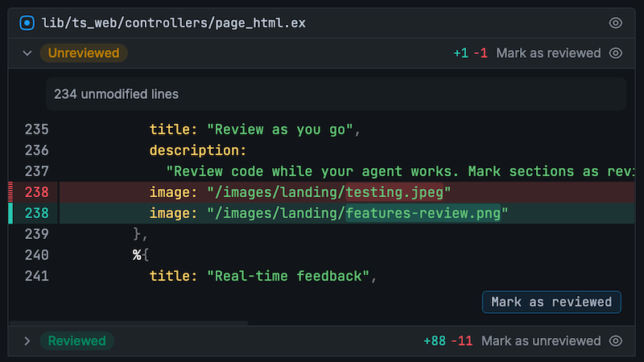Click the red deletion marker beside line 238
Image resolution: width=644 pixels, height=362 pixels.
click(x=10, y=192)
